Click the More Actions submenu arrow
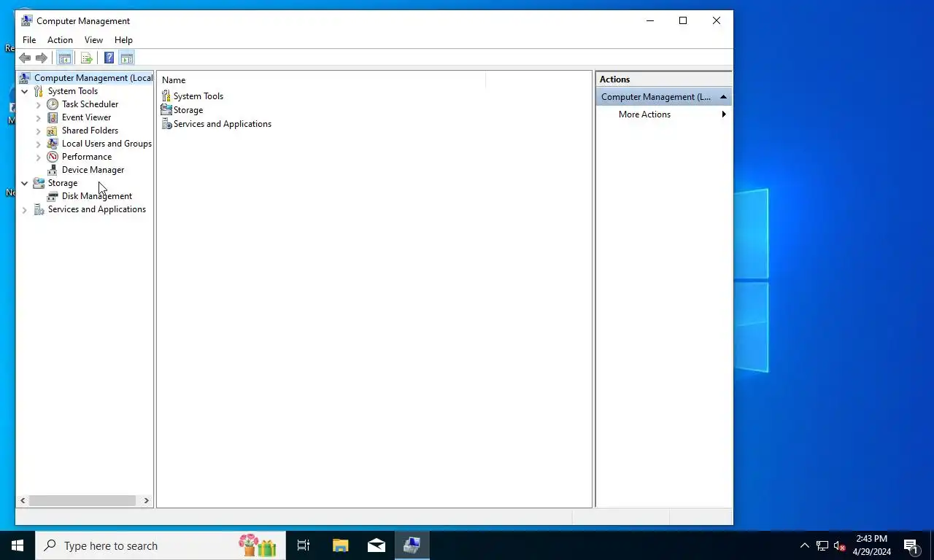The height and width of the screenshot is (560, 934). click(724, 114)
